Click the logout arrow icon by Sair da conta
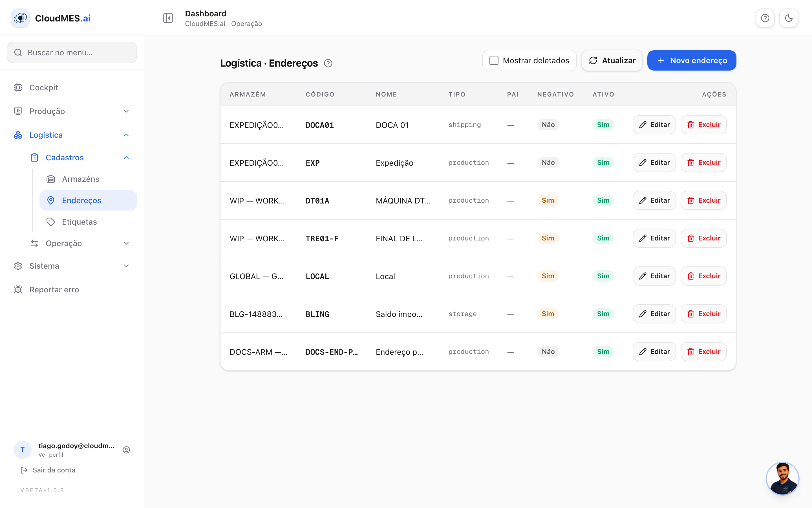 tap(24, 470)
